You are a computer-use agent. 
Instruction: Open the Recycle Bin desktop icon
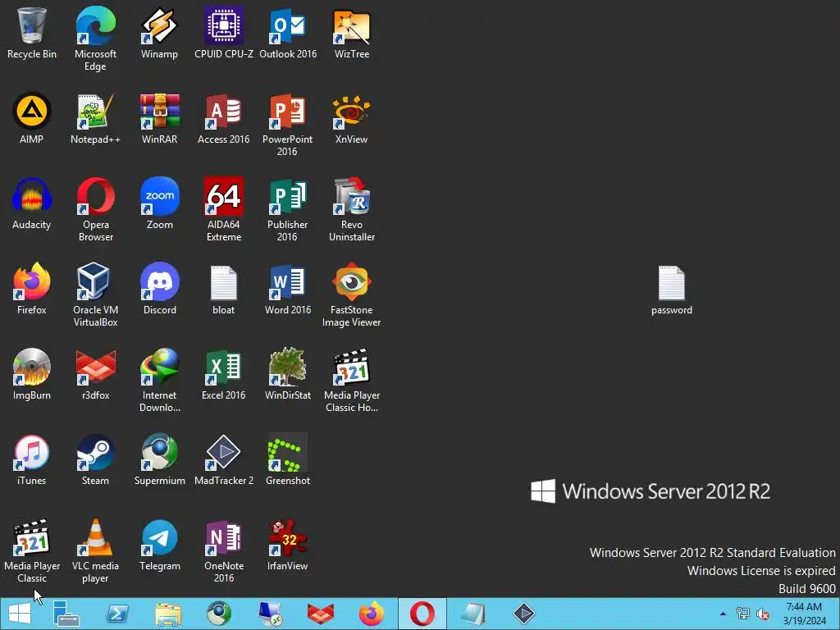tap(32, 33)
